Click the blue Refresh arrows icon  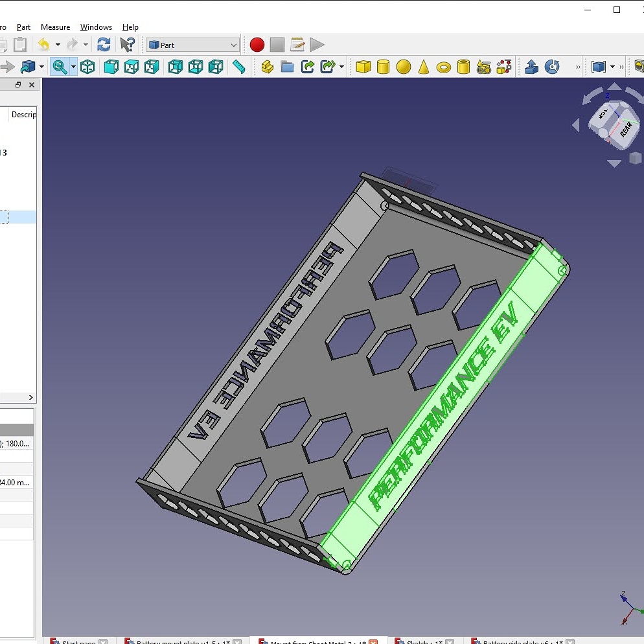tap(104, 45)
